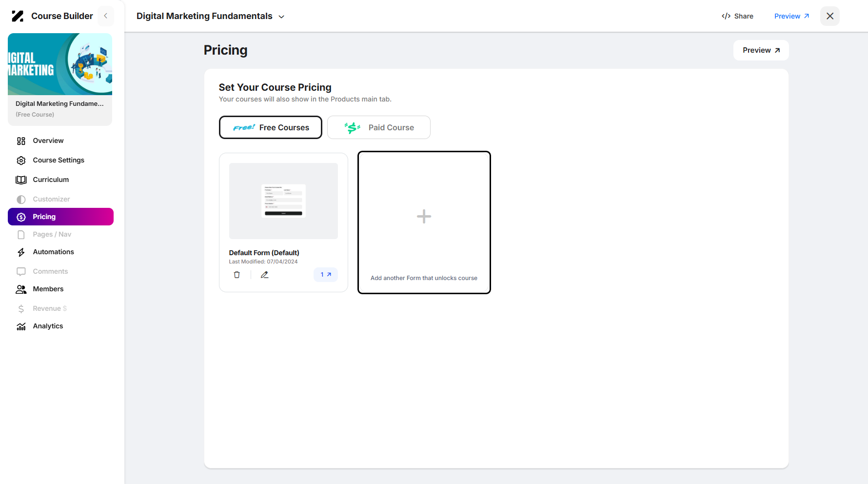This screenshot has width=868, height=484.
Task: Switch pricing to Paid Course
Action: click(379, 127)
